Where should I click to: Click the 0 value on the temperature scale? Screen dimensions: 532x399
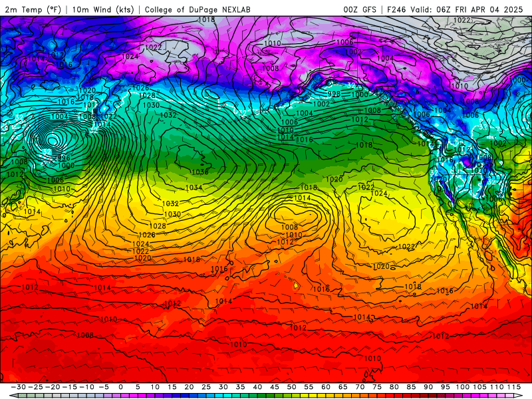[x=121, y=387]
